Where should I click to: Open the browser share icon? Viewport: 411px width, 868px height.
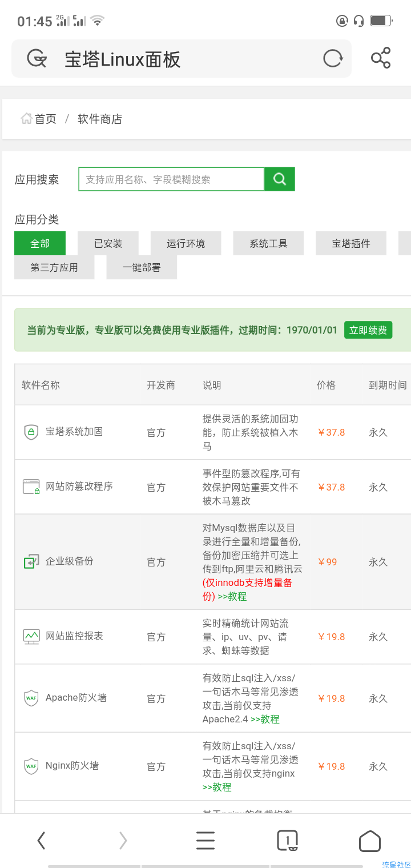381,58
